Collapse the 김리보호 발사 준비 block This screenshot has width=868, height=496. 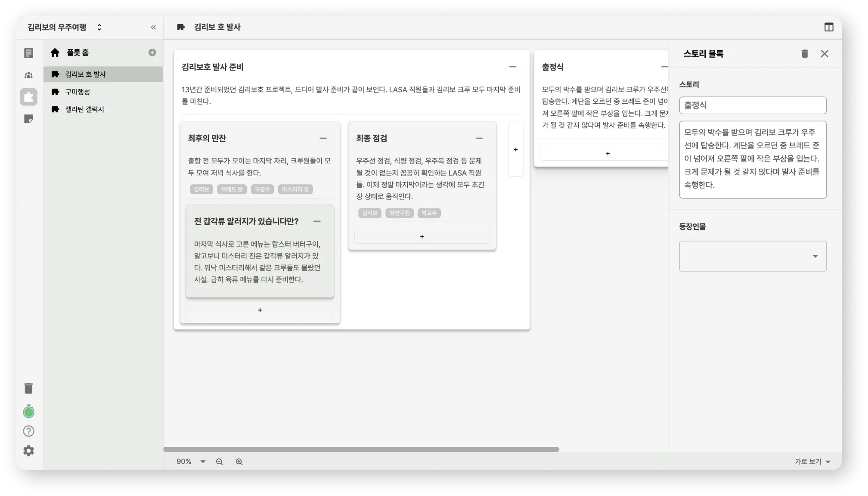pyautogui.click(x=512, y=67)
